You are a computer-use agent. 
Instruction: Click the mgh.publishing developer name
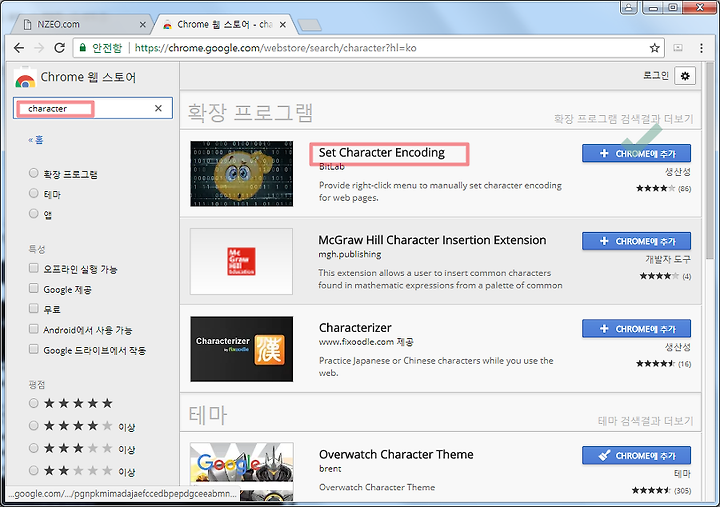coord(349,254)
